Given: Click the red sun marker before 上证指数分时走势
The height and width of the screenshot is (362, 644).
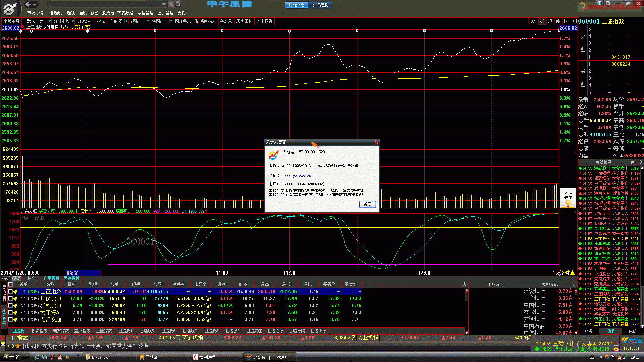Looking at the screenshot, I should (22, 27).
